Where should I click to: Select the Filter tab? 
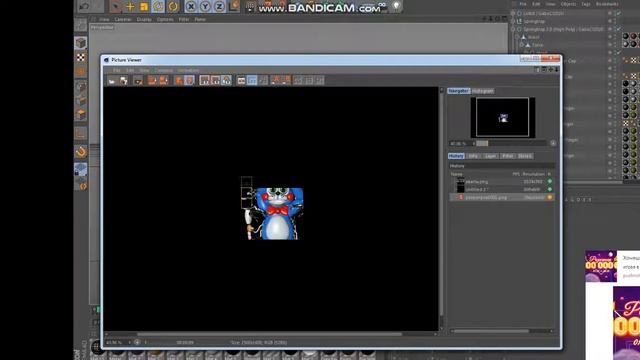tap(507, 156)
